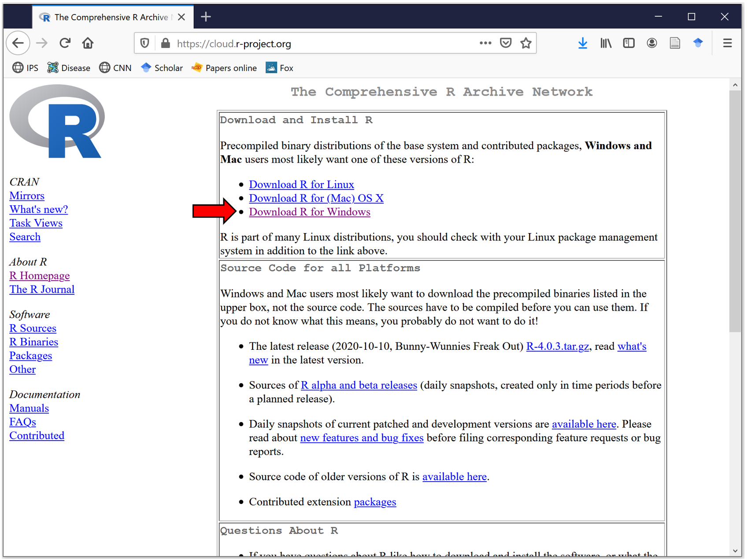Screen dimensions: 748x560
Task: Click the forward navigation arrow
Action: 42,43
